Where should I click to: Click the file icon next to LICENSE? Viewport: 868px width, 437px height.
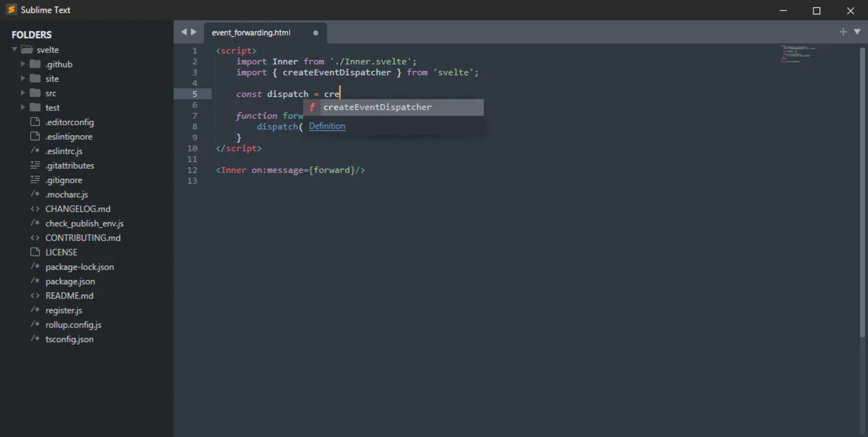click(x=35, y=252)
